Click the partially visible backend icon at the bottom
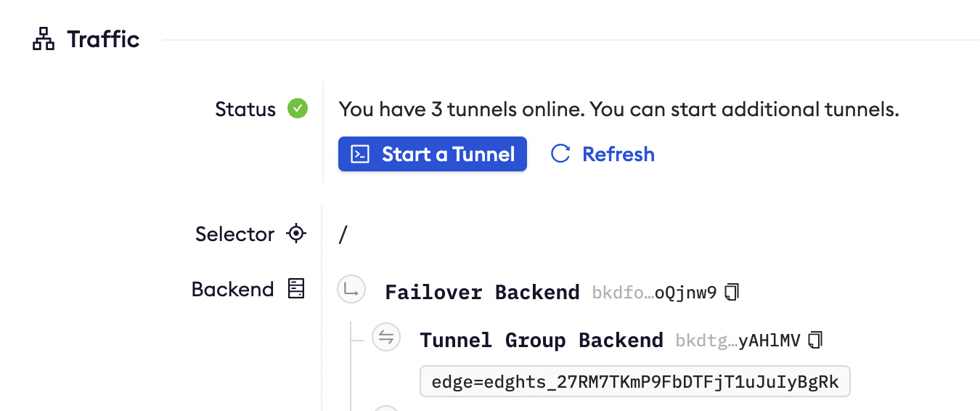Screen dimensions: 980x411 [386, 408]
